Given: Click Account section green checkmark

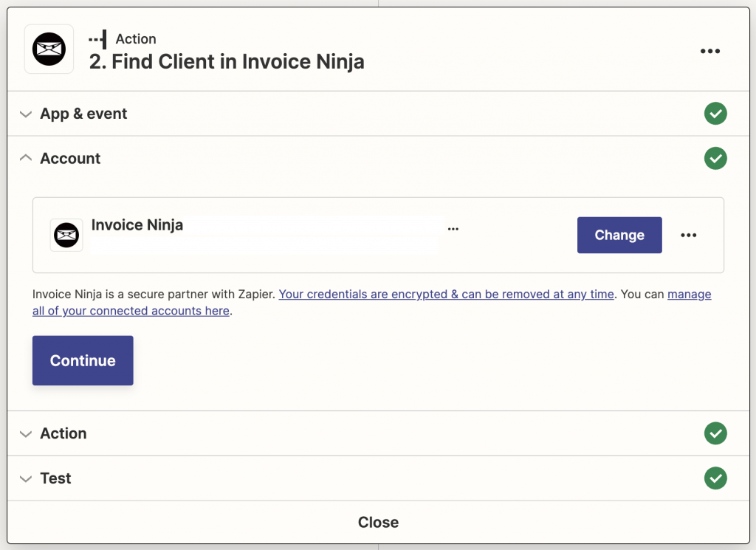Looking at the screenshot, I should click(x=715, y=158).
